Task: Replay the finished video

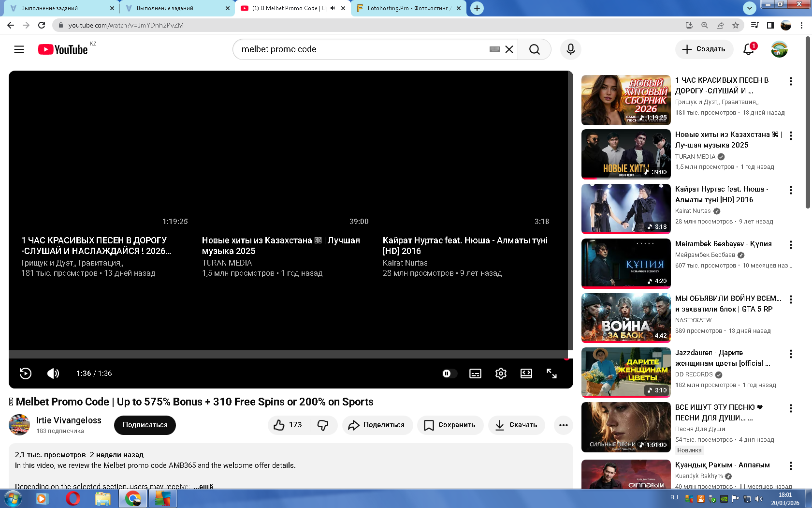Action: tap(26, 374)
